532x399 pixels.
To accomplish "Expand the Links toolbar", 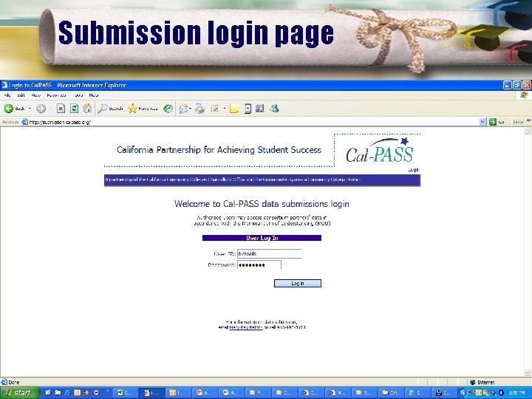I will pyautogui.click(x=528, y=120).
